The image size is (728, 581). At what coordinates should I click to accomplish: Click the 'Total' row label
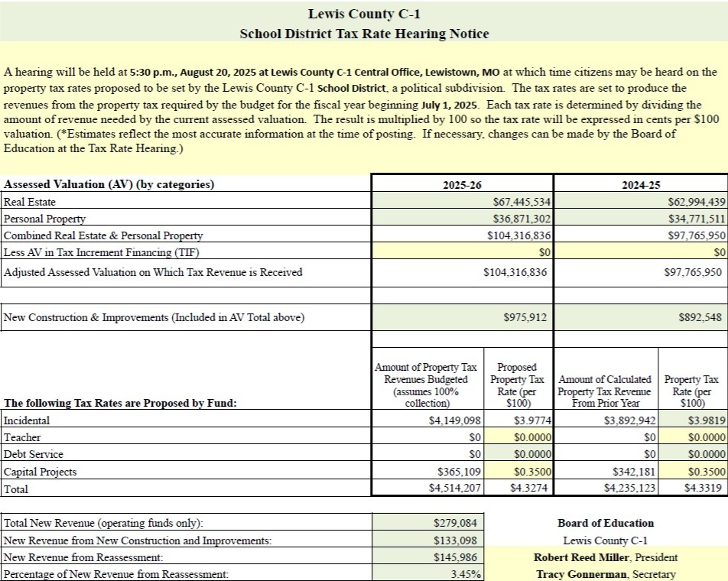coord(16,488)
